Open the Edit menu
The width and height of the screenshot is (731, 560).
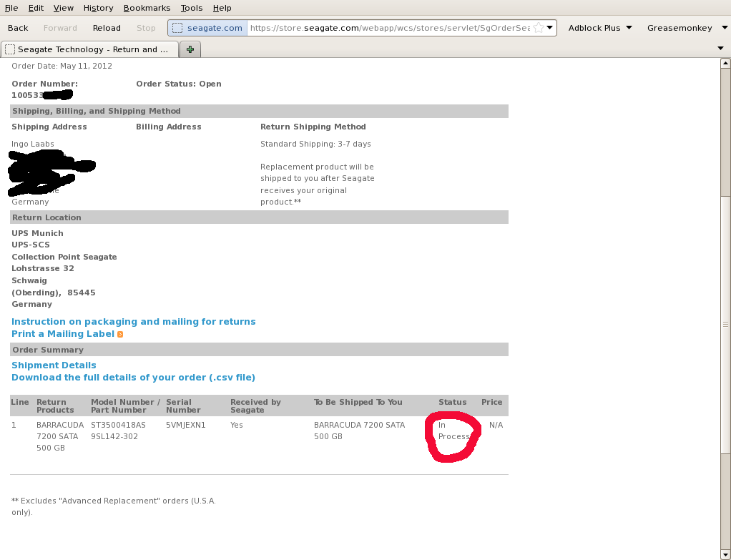click(36, 8)
